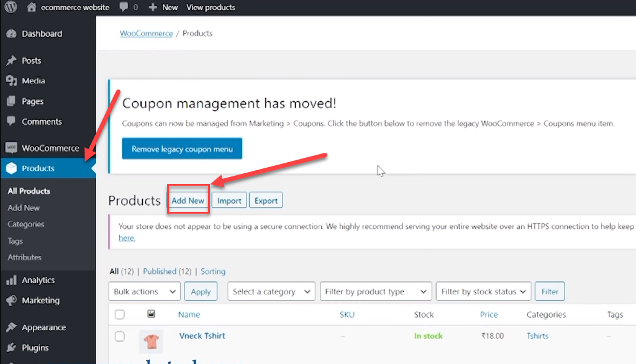Viewport: 636px width, 364px height.
Task: Open the Appearance menu item
Action: [x=44, y=327]
